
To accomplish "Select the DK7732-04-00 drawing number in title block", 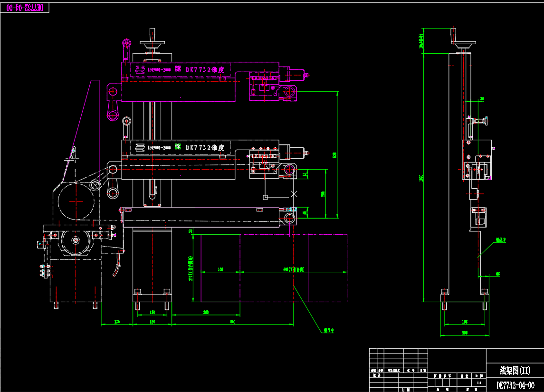I will [x=515, y=385].
